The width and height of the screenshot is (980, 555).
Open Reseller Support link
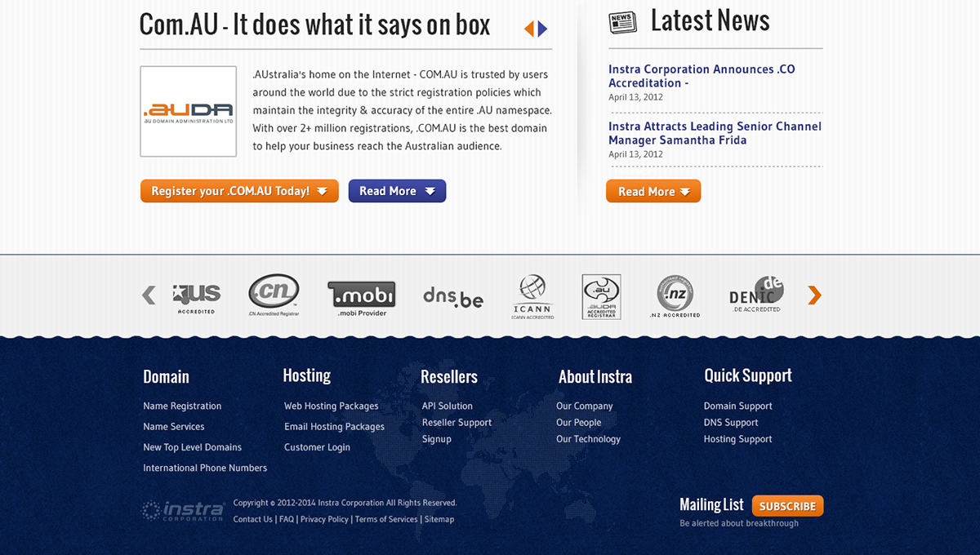coord(457,422)
